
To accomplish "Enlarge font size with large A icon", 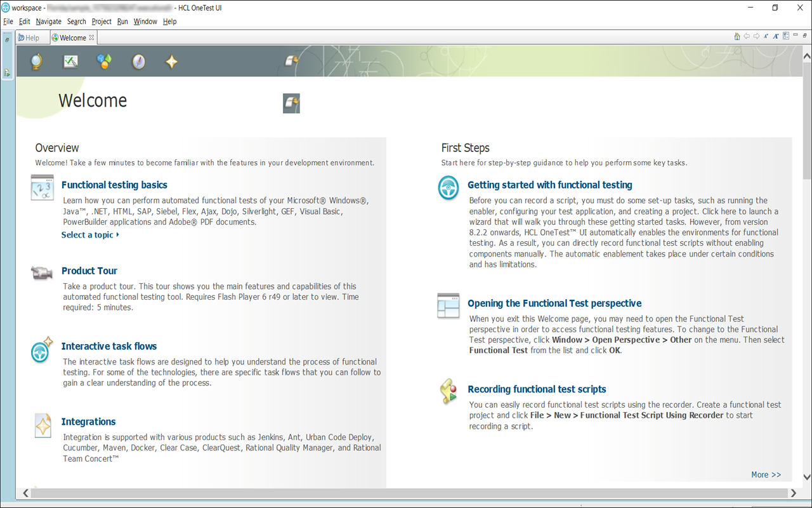I will 775,37.
